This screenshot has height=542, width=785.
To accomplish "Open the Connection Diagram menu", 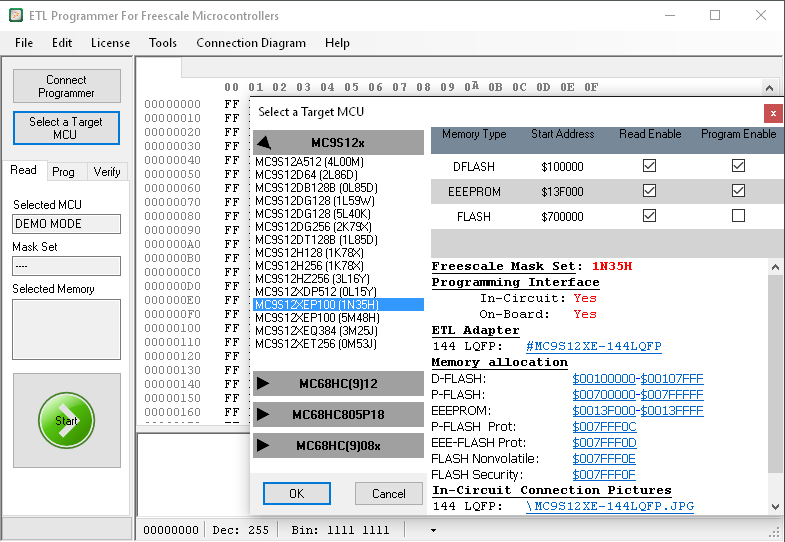I will coord(251,43).
